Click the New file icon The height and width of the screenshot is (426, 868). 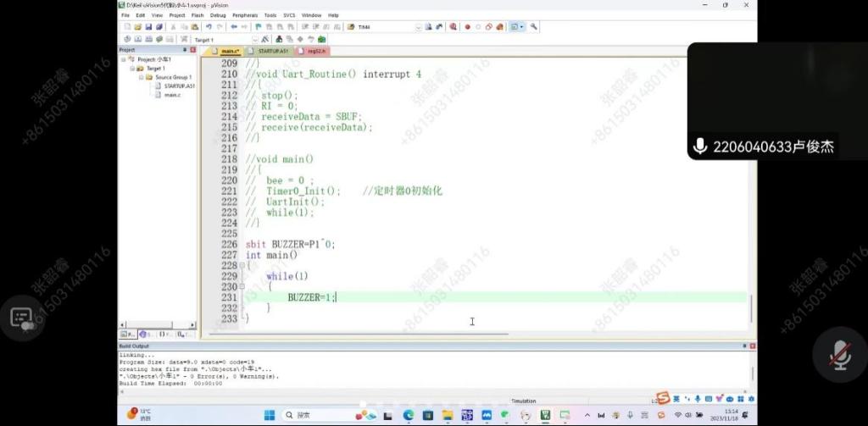(126, 27)
